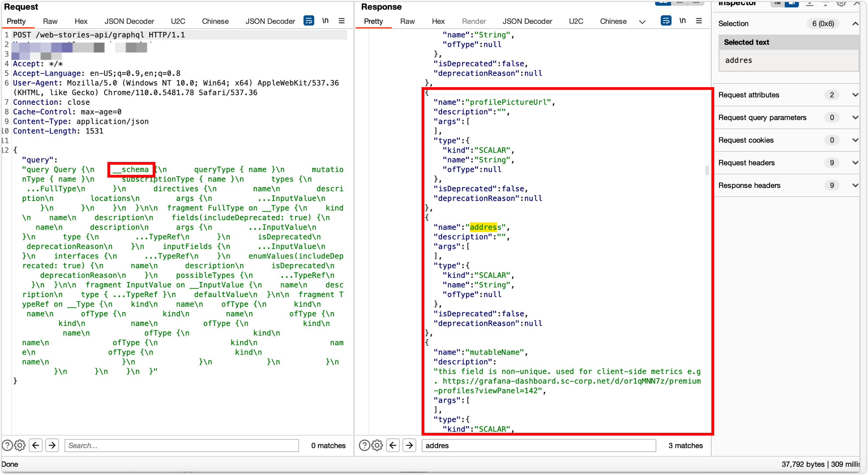
Task: Open Inspector settings gear
Action: (841, 3)
